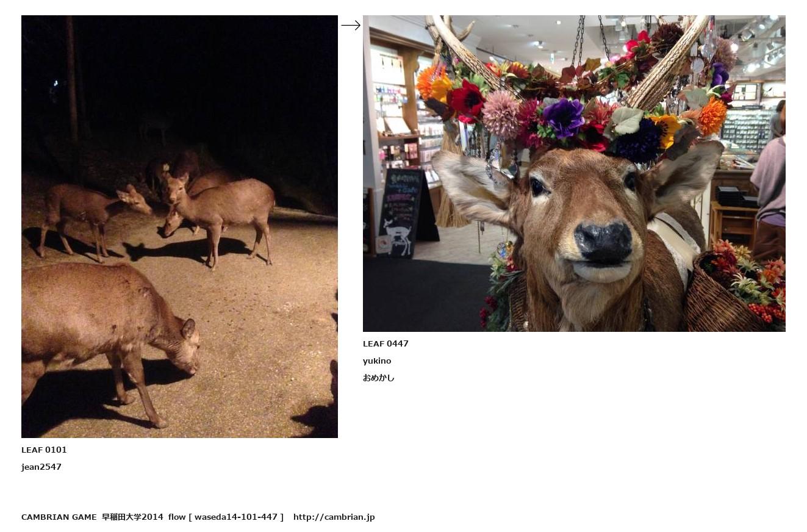Click the person standing in the shop photo
The width and height of the screenshot is (807, 532).
coord(769,183)
